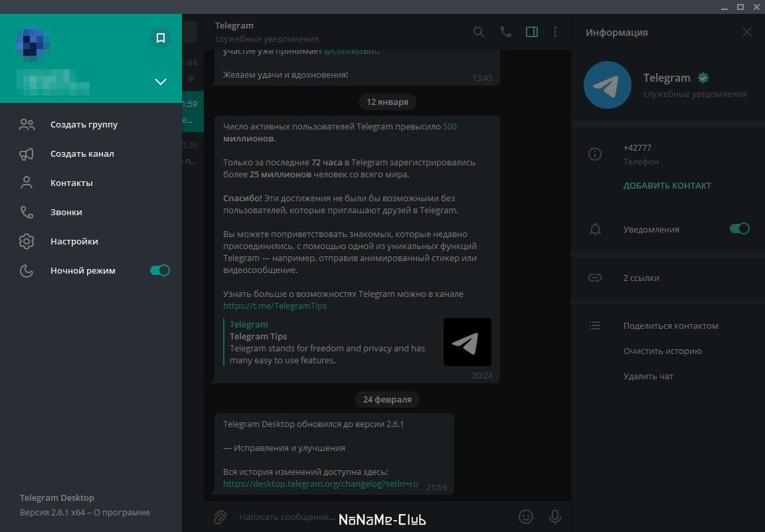This screenshot has width=765, height=532.
Task: Attach a file with paperclip icon
Action: [x=220, y=517]
